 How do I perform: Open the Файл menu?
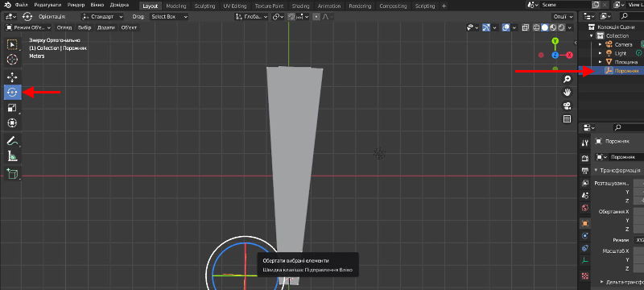point(22,6)
